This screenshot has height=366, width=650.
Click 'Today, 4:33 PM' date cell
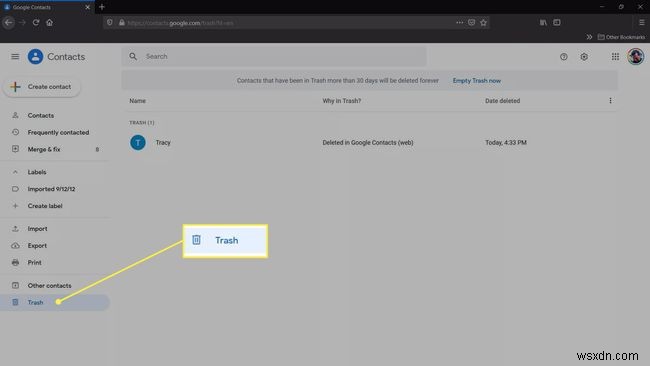(506, 143)
